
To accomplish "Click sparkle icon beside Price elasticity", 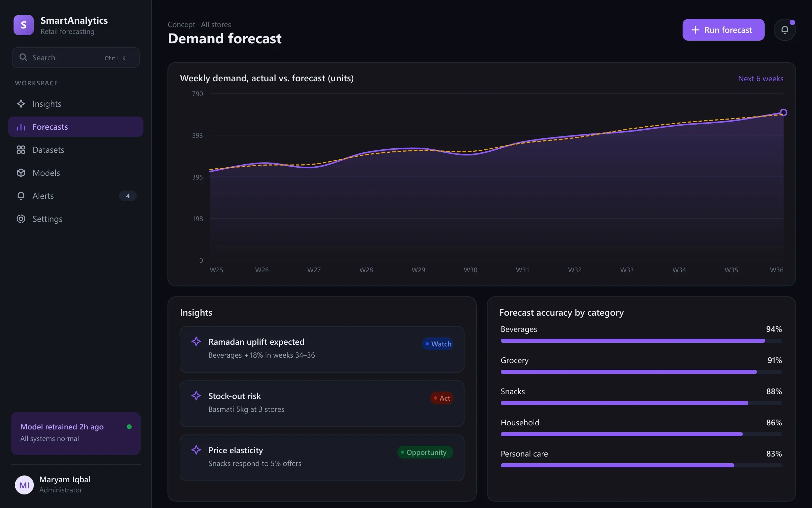I will pos(196,450).
